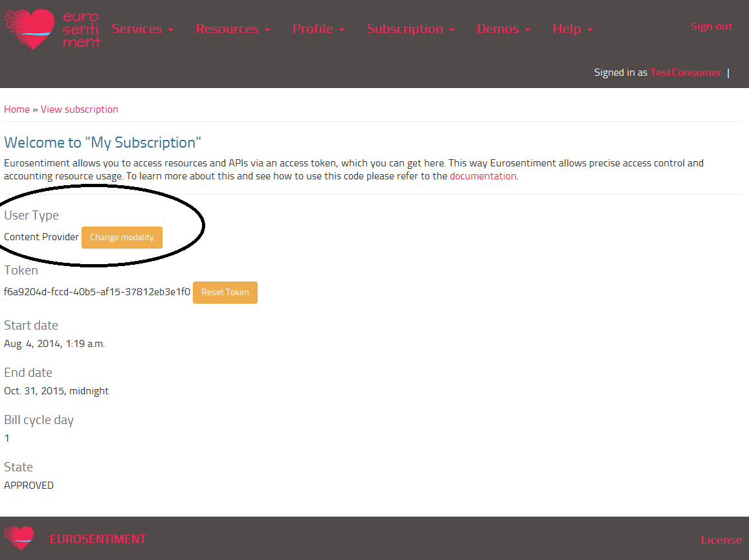Click the start date 'Aug. 4, 2014, 1:19 a.m.'

[54, 344]
